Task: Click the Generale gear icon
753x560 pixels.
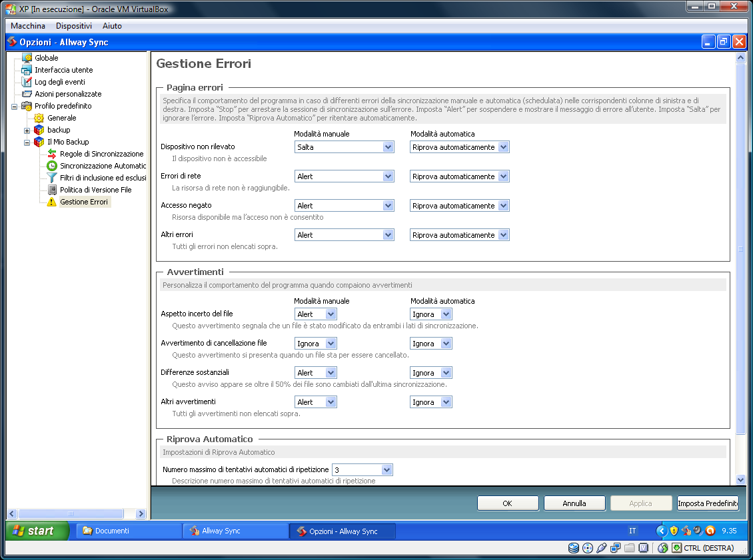Action: click(x=39, y=118)
